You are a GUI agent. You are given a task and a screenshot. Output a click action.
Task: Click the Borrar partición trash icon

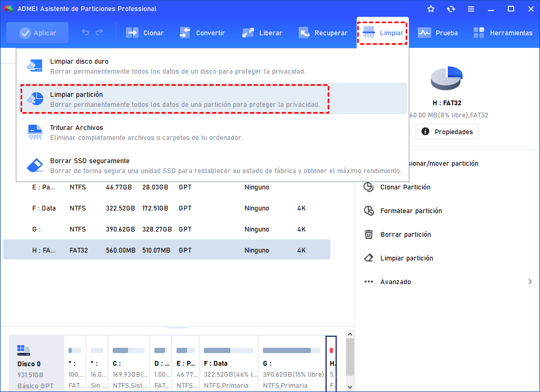pyautogui.click(x=368, y=235)
